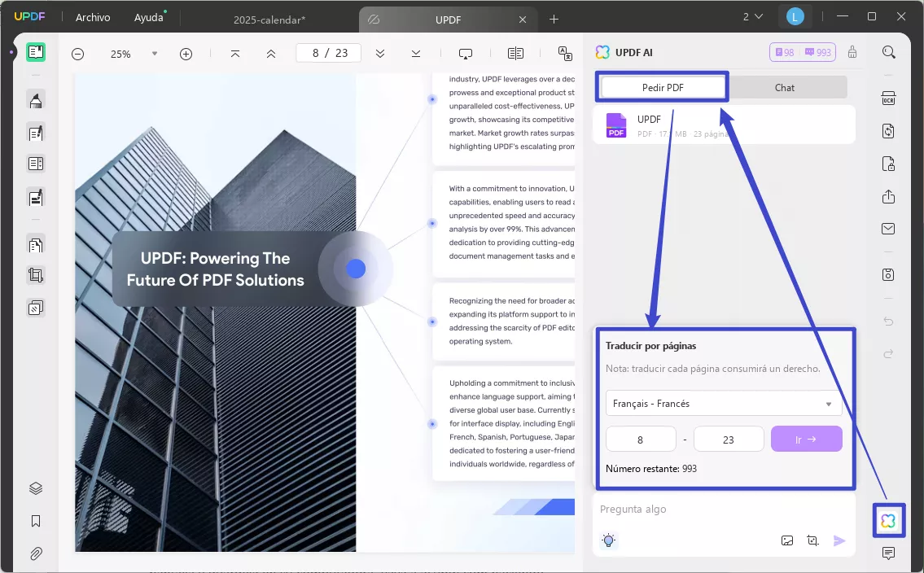This screenshot has width=924, height=573.
Task: Click the undo arrow in right sidebar
Action: click(888, 321)
